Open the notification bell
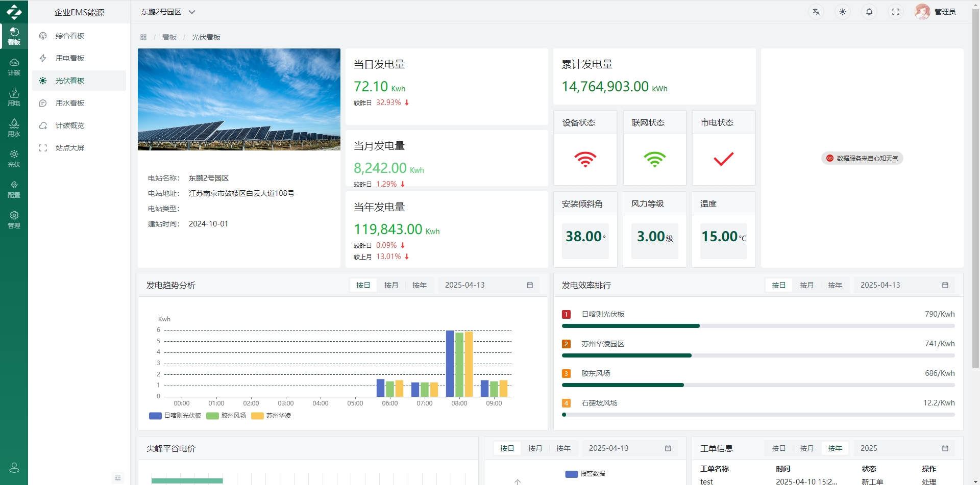The height and width of the screenshot is (485, 980). (x=869, y=12)
